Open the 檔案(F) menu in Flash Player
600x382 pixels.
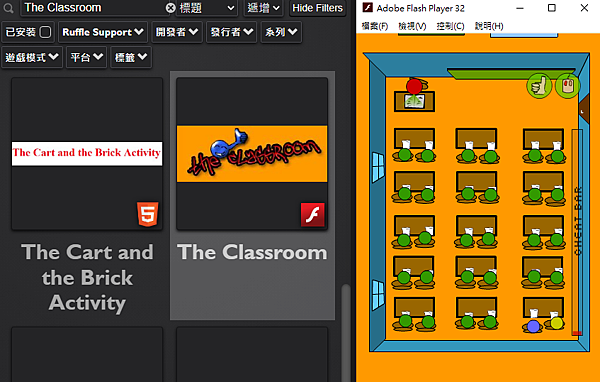point(375,26)
